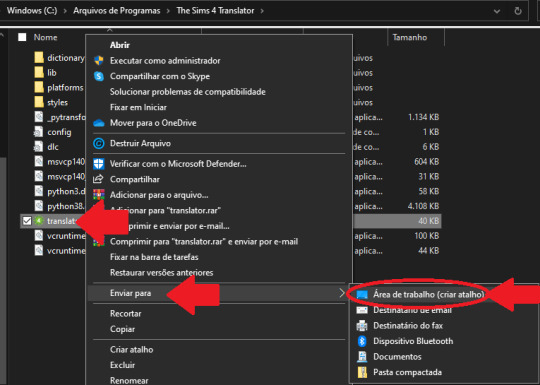Click the Bluetooth icon in the submenu
This screenshot has width=540, height=385.
tap(362, 341)
